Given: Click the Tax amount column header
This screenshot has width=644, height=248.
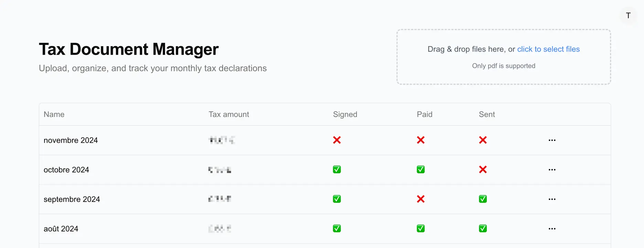Looking at the screenshot, I should click(229, 115).
